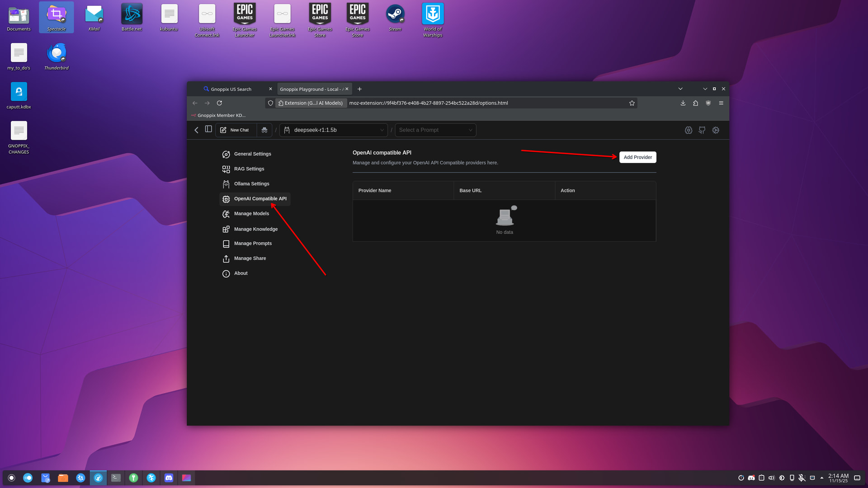This screenshot has width=868, height=488.
Task: Open General Settings section
Action: (x=252, y=154)
